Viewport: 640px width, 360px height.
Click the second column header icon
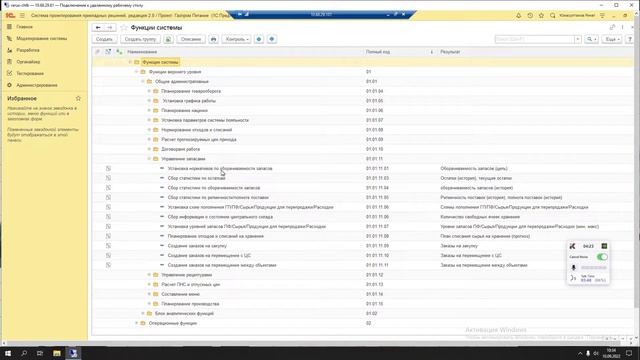(x=108, y=52)
